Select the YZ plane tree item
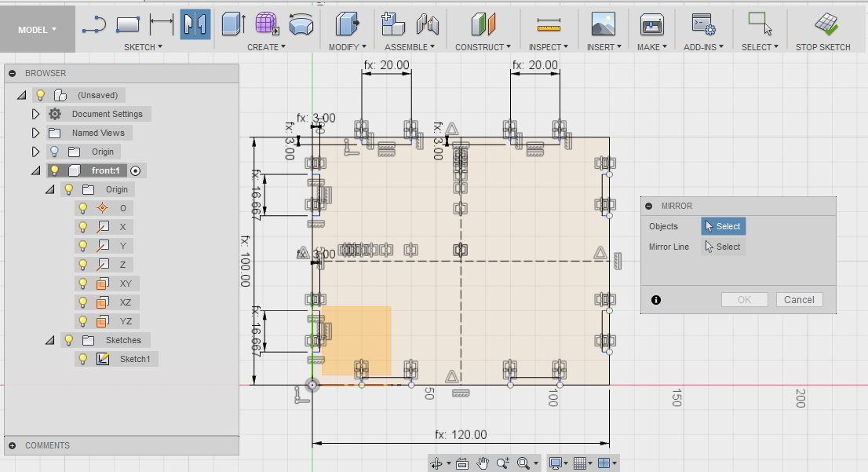The image size is (868, 472). (x=126, y=321)
